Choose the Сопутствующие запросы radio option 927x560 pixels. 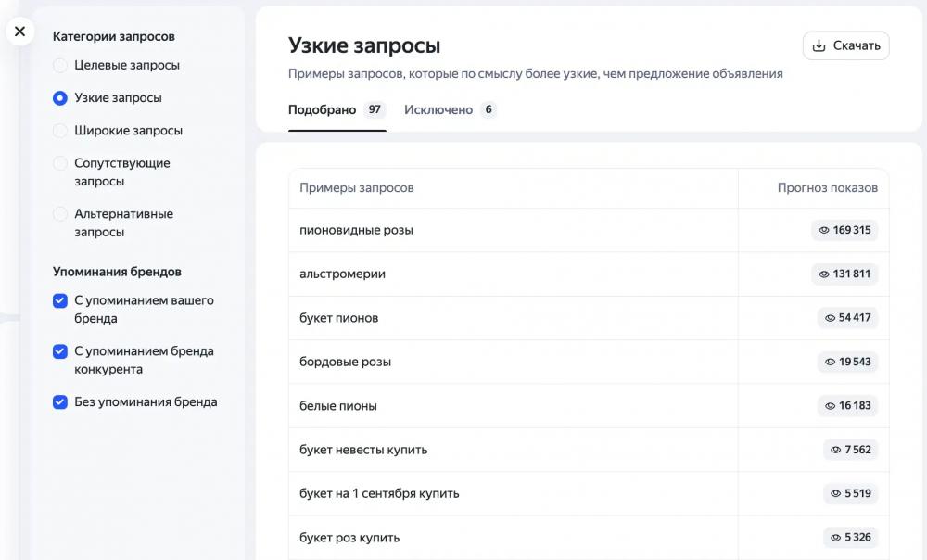pyautogui.click(x=59, y=163)
